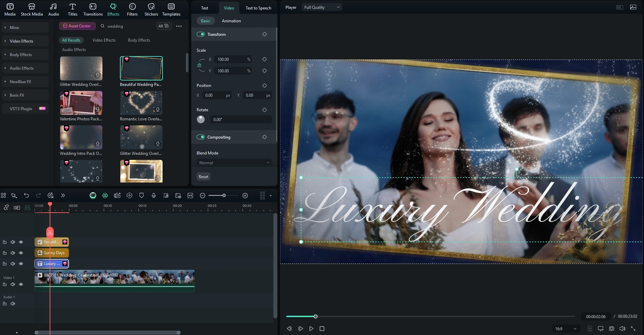This screenshot has width=644, height=335.
Task: Add a marker with the shield icon
Action: tap(142, 195)
